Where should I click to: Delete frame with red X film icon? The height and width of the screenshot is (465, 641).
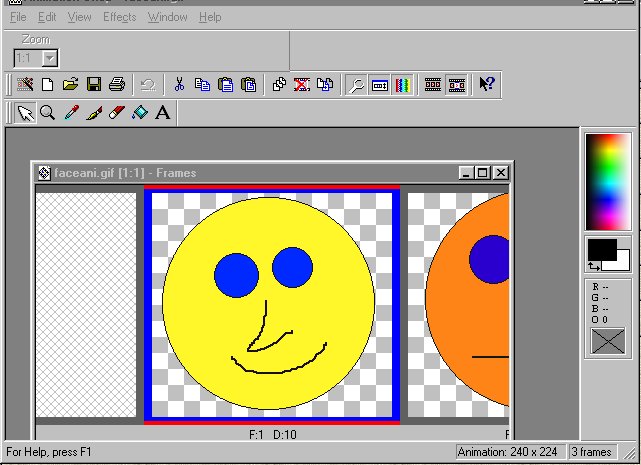[302, 85]
